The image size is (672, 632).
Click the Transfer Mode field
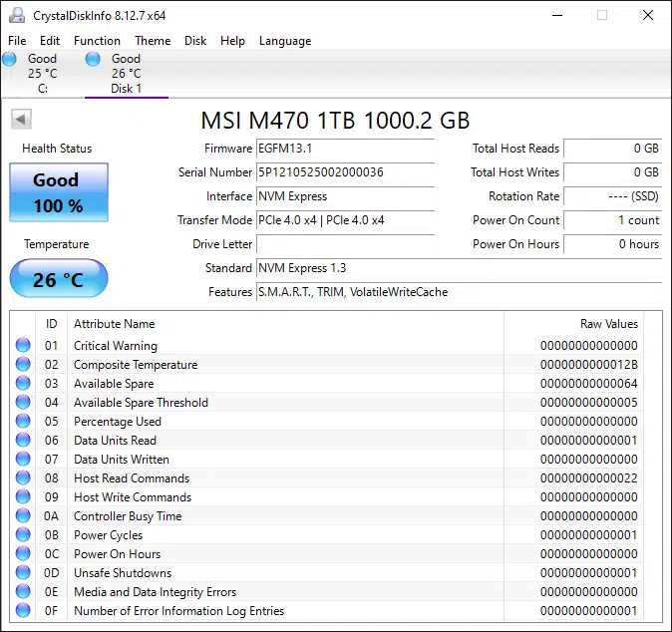tap(345, 220)
